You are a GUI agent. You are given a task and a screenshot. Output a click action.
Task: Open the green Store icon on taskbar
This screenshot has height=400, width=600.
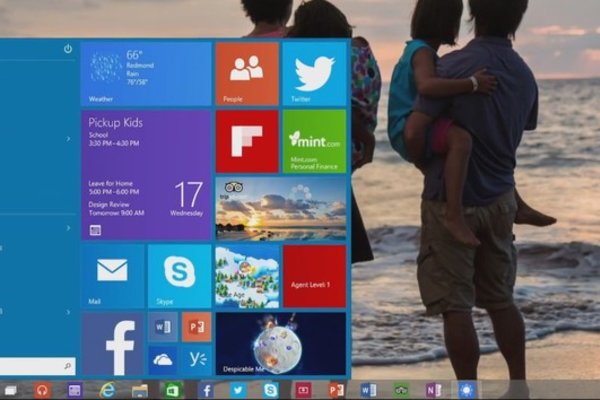click(x=172, y=390)
